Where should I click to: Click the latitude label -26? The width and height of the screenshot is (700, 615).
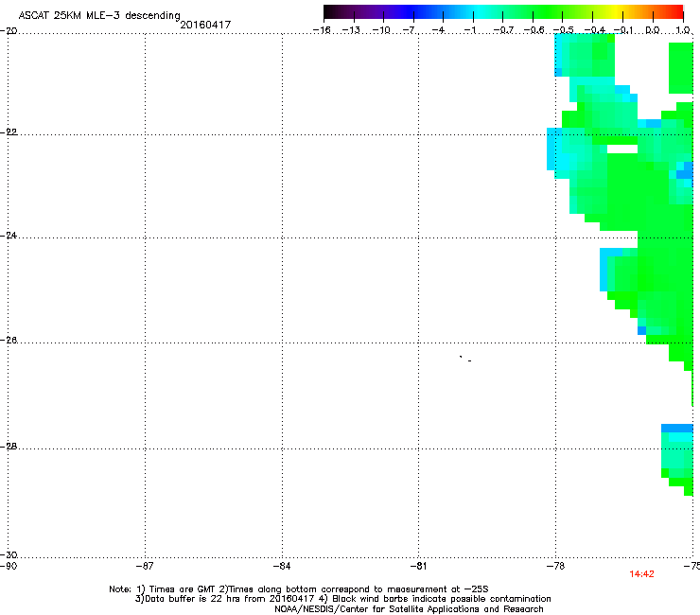(9, 341)
